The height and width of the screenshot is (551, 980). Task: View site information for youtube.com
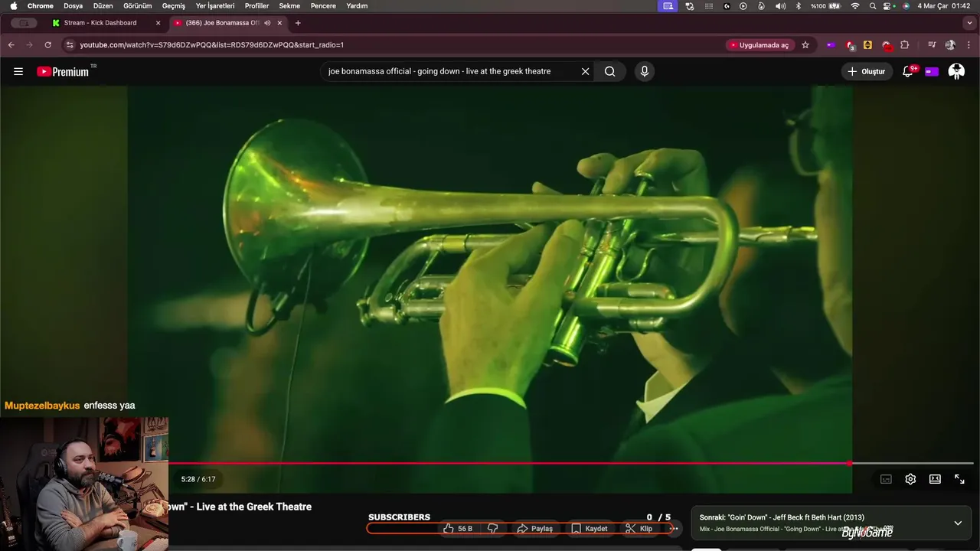70,45
